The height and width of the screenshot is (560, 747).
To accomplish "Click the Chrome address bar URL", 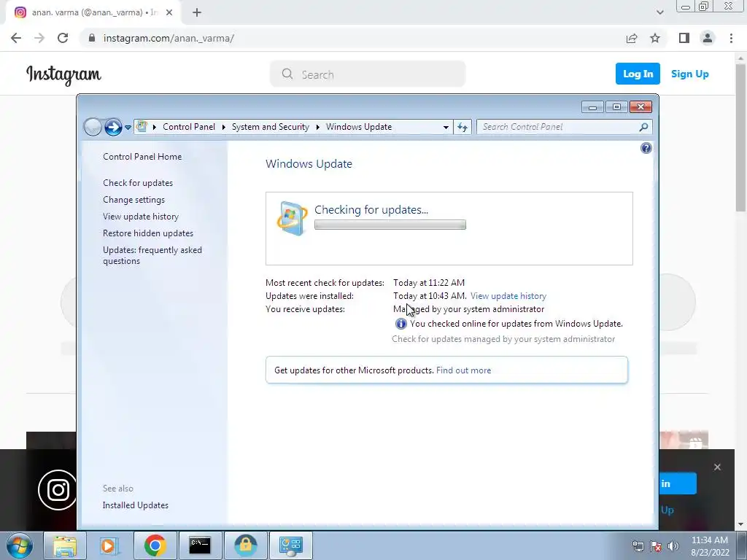I will pos(169,38).
